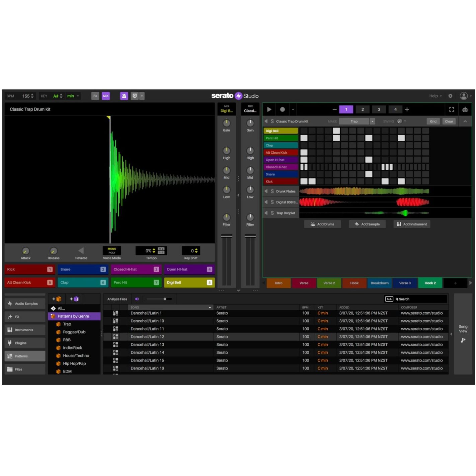The width and height of the screenshot is (476, 476).
Task: Select the Digi Bell drum pad
Action: tap(189, 283)
